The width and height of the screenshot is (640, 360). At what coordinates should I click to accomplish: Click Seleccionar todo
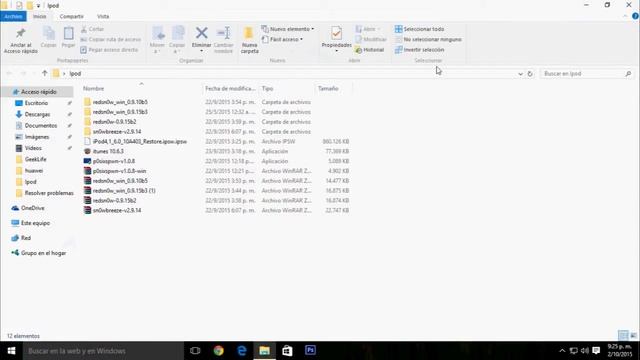(x=419, y=29)
